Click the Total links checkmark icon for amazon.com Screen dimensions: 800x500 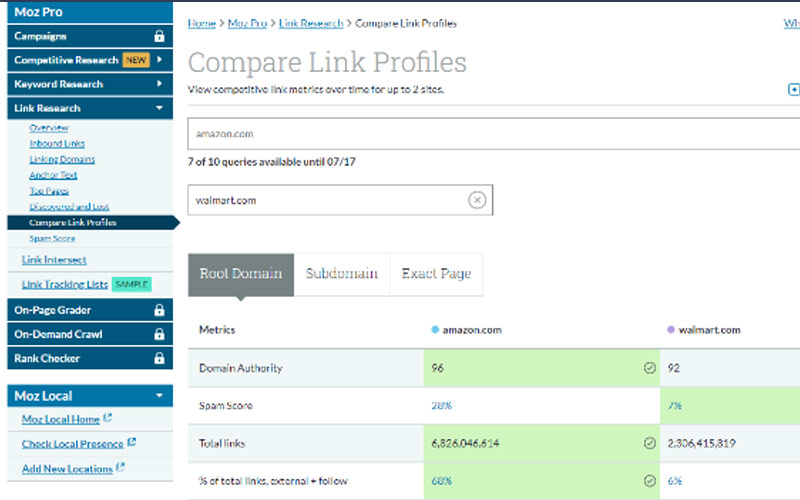649,443
